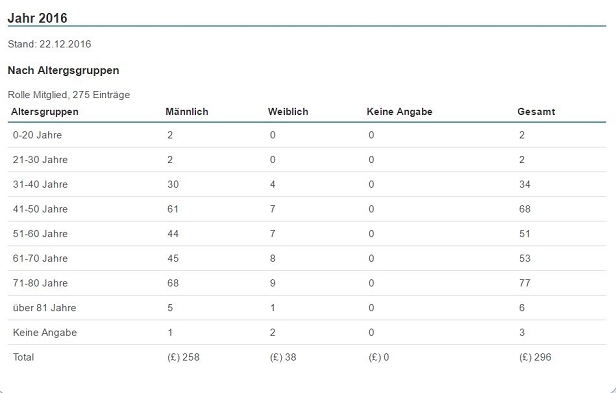Select the '31-40 Jahre' row label
Viewport: 616px width, 393px height.
(40, 185)
